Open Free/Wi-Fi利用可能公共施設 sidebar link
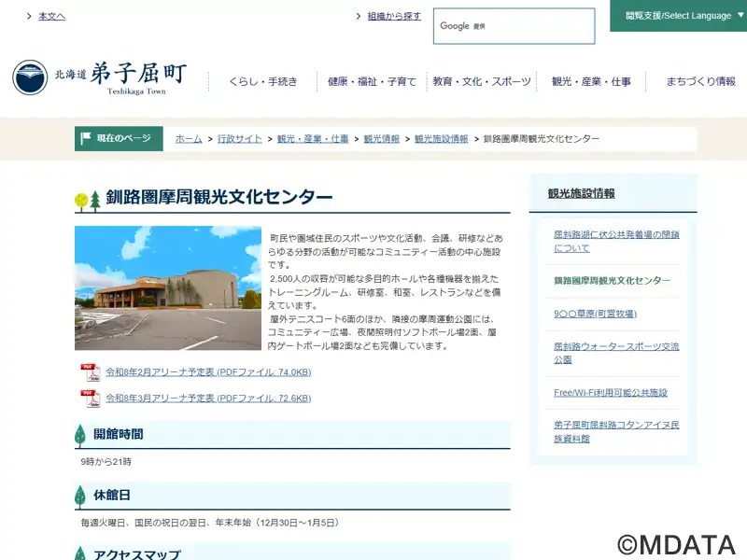Image resolution: width=747 pixels, height=560 pixels. [x=611, y=393]
